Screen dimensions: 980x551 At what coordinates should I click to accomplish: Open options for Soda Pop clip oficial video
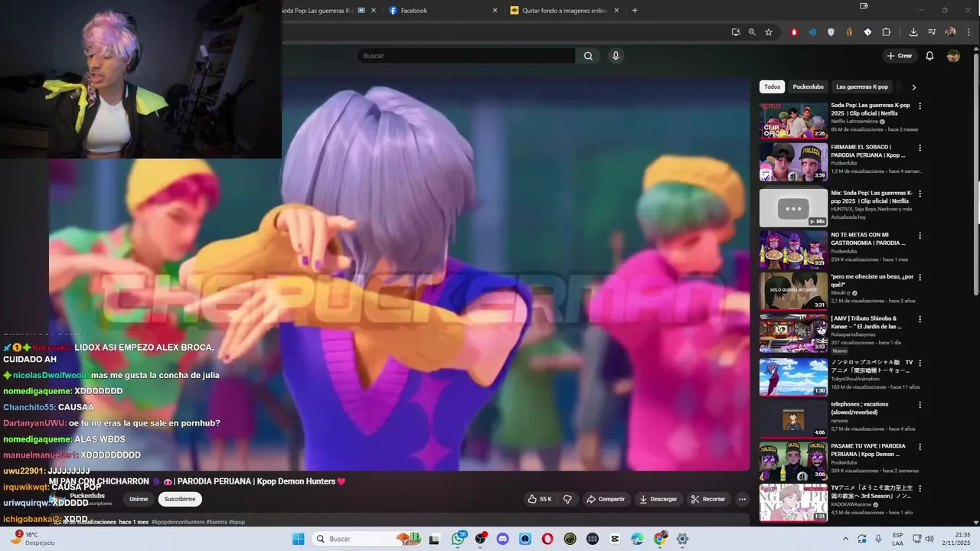[x=920, y=106]
